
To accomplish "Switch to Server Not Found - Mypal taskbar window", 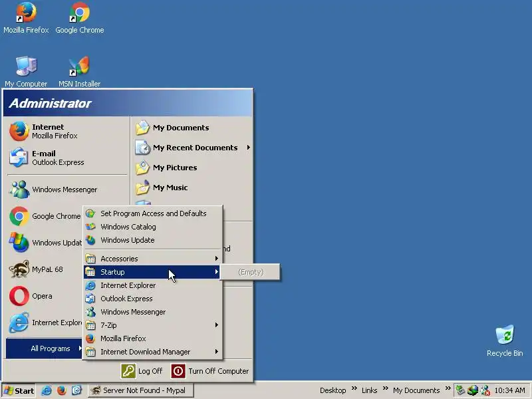I will coord(141,390).
